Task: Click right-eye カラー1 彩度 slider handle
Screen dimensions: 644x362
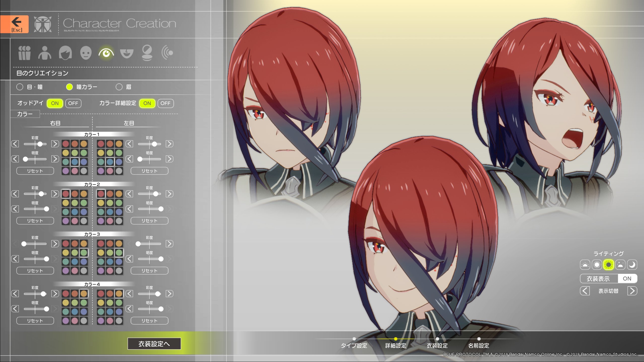Action: tap(40, 144)
